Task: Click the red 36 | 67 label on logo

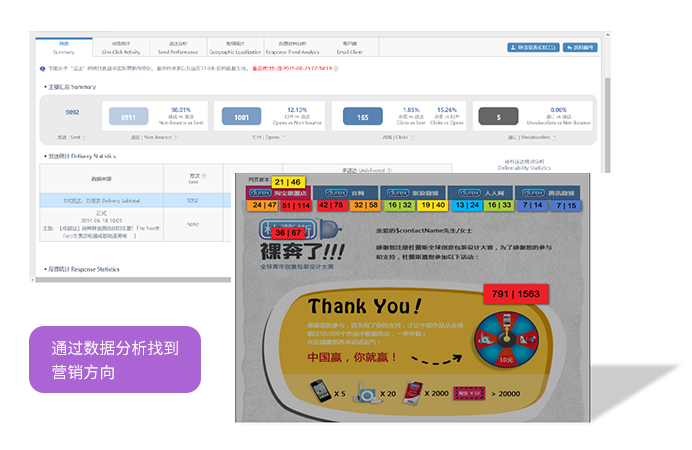Action: click(x=288, y=232)
